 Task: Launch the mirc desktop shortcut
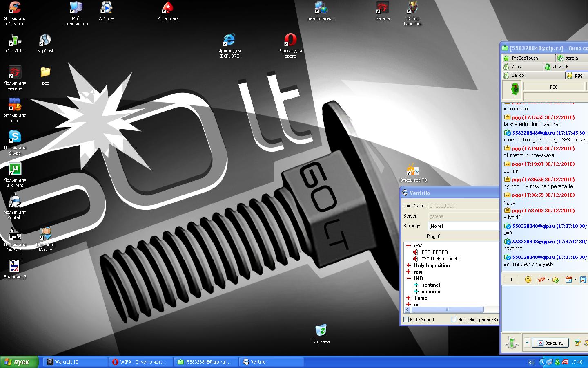15,110
